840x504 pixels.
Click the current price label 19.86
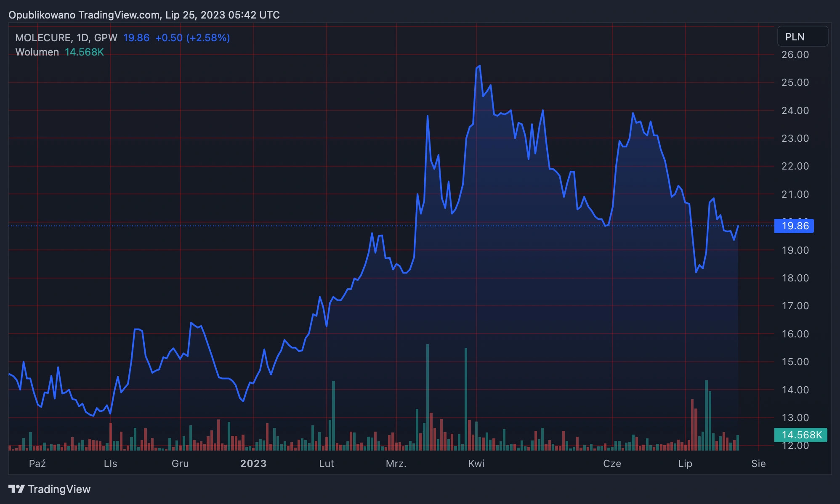794,226
